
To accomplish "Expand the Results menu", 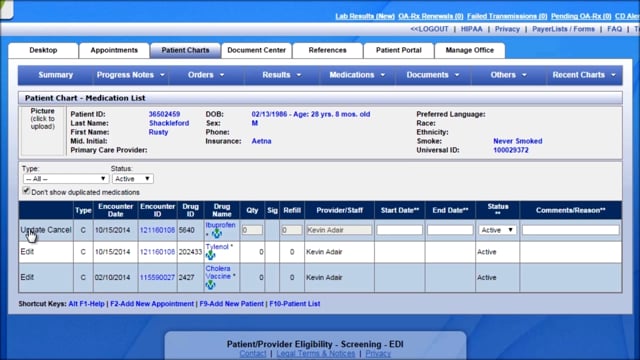I will [281, 75].
